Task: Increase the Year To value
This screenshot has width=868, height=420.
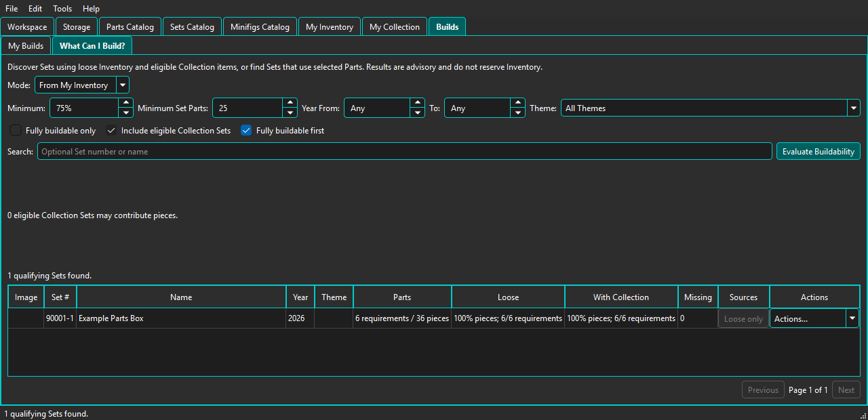Action: tap(518, 103)
